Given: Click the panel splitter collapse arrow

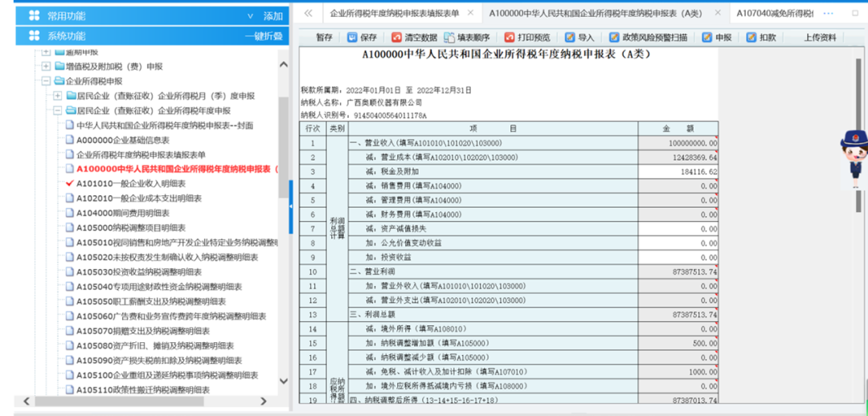Looking at the screenshot, I should (x=291, y=206).
